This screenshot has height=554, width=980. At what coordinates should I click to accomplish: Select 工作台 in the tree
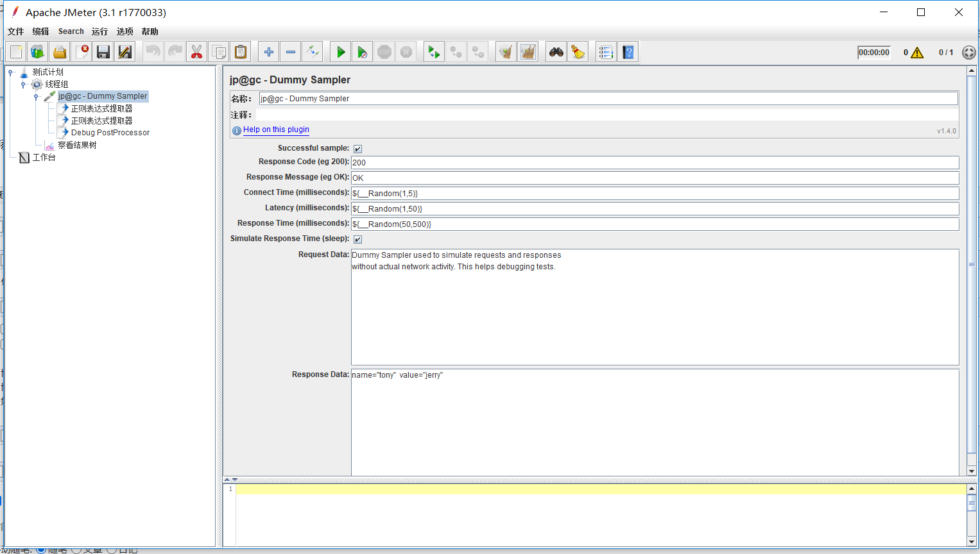pyautogui.click(x=44, y=157)
